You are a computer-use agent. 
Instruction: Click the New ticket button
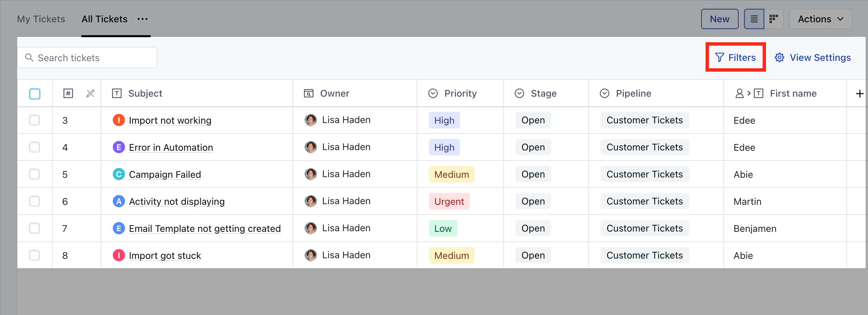point(719,19)
